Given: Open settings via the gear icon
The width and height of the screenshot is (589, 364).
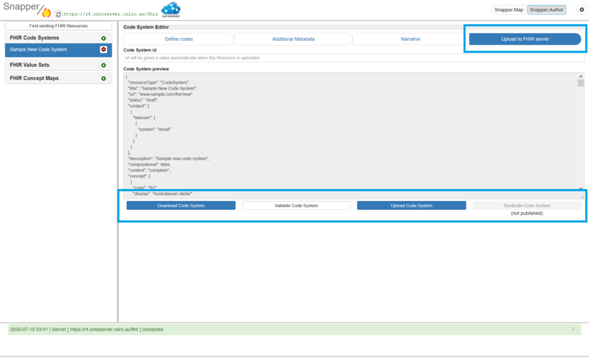Looking at the screenshot, I should pyautogui.click(x=580, y=10).
